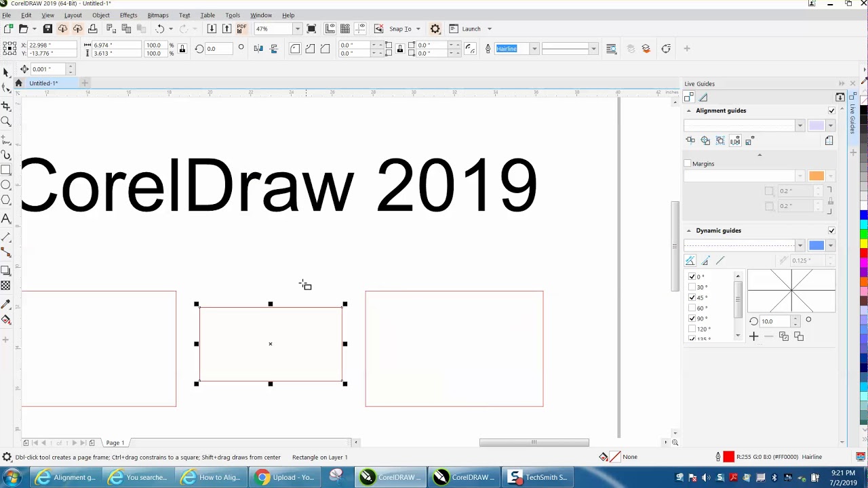The height and width of the screenshot is (488, 868).
Task: Open the Snap To dropdown
Action: [418, 28]
